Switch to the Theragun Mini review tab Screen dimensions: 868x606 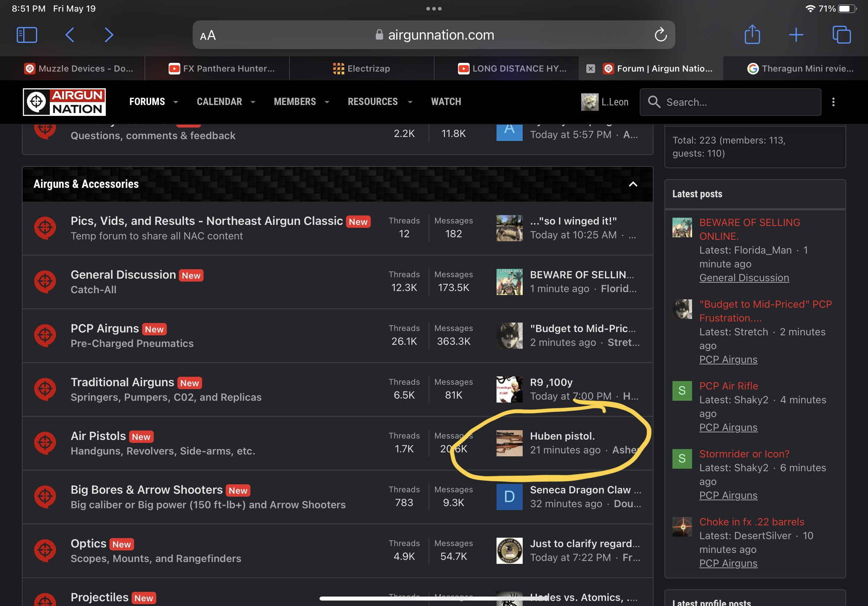click(x=796, y=68)
